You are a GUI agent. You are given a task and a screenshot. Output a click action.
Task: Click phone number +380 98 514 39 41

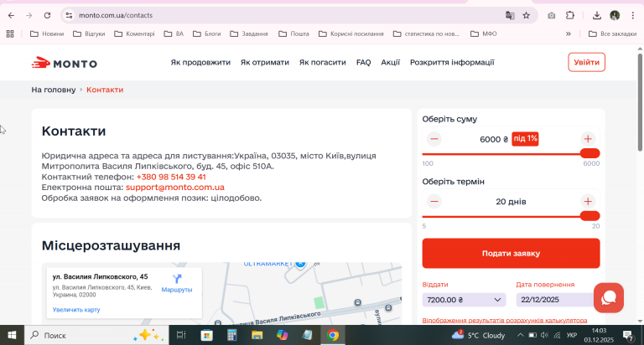pos(171,177)
